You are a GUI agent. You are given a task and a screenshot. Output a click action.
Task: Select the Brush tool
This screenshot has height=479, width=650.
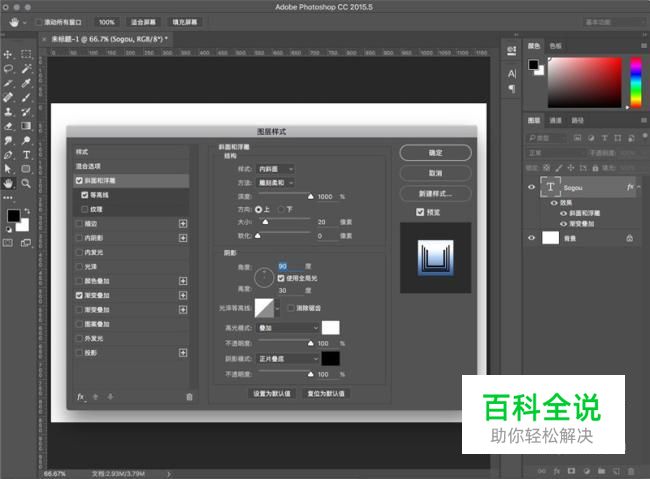26,97
